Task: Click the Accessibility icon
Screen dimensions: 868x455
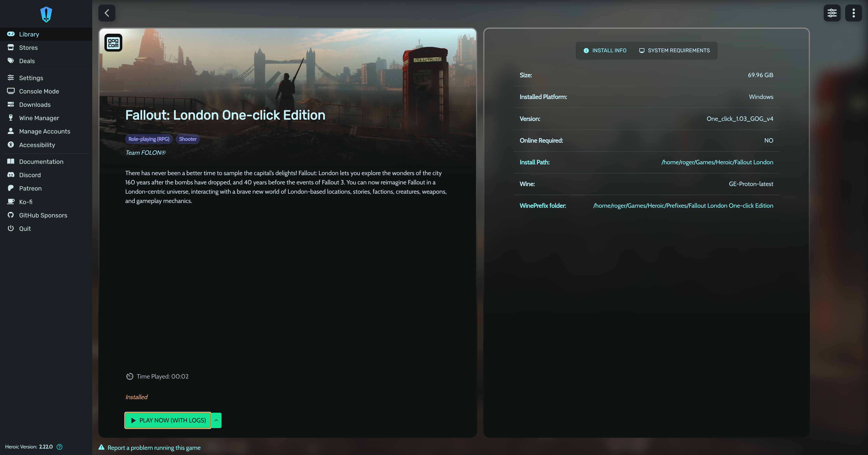Action: [11, 144]
